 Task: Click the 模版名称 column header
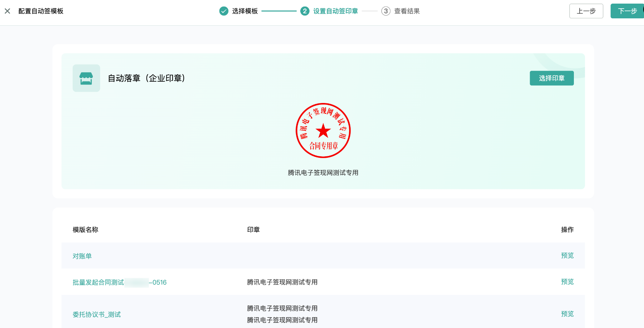tap(85, 230)
